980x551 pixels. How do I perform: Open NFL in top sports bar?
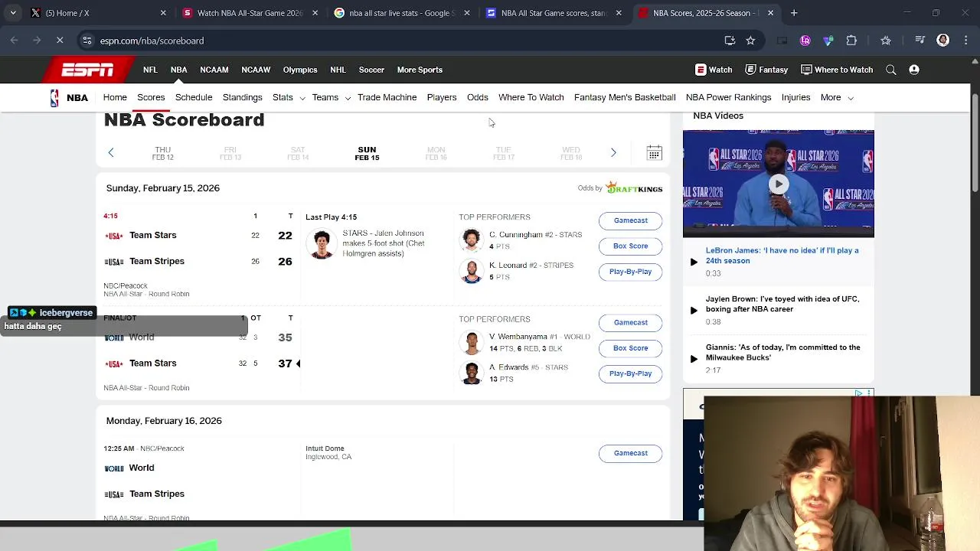point(150,70)
